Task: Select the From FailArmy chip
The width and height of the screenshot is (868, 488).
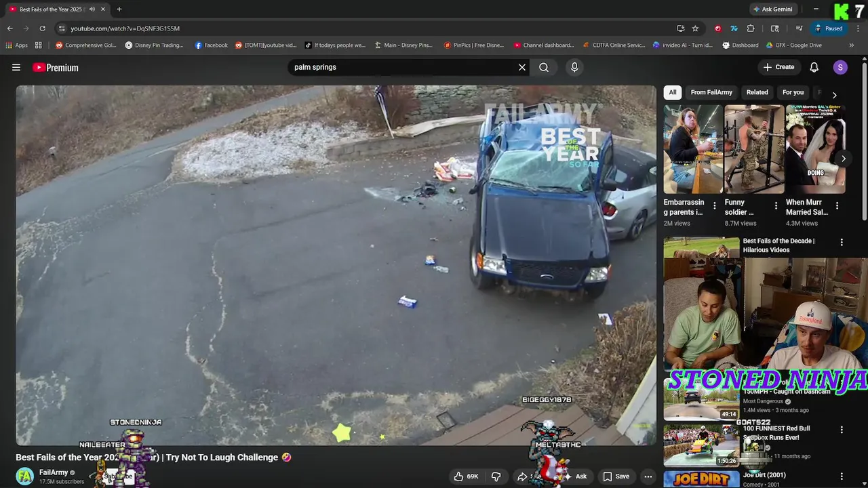Action: [x=711, y=92]
